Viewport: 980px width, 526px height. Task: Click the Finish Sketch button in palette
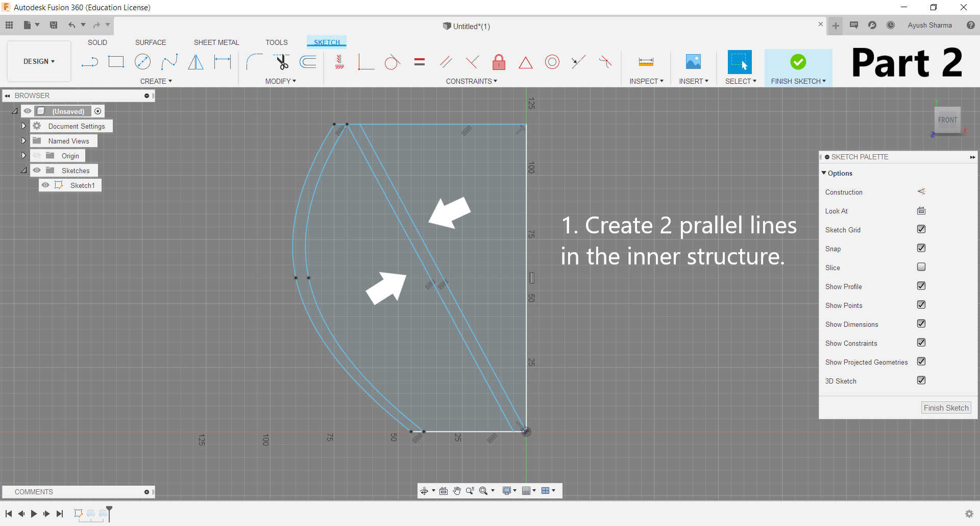(946, 408)
